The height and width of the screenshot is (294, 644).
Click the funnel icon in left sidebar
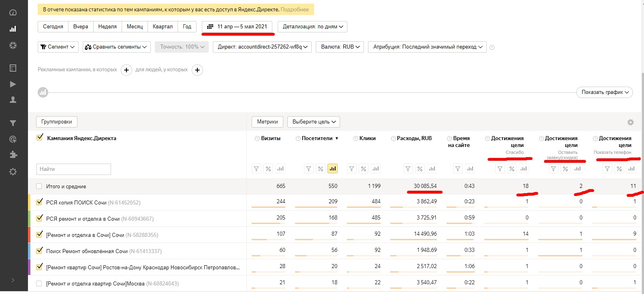click(13, 123)
